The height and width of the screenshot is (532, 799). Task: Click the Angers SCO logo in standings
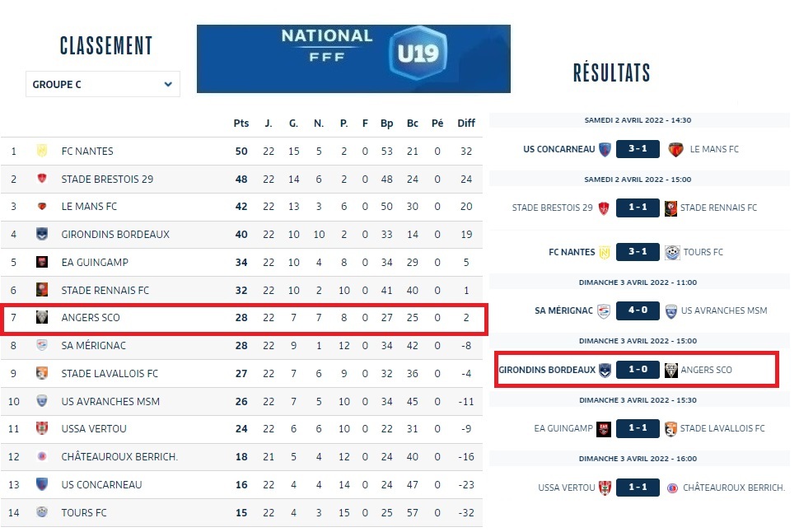[41, 317]
